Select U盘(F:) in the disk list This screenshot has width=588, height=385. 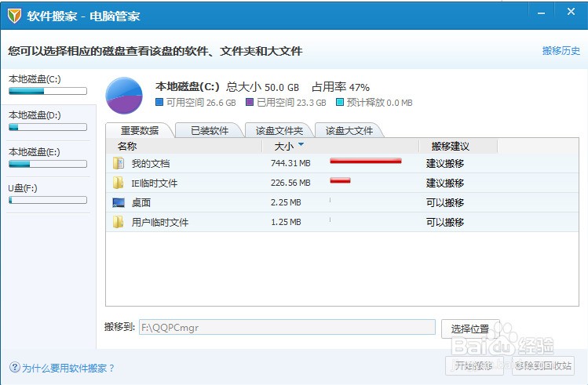[48, 195]
